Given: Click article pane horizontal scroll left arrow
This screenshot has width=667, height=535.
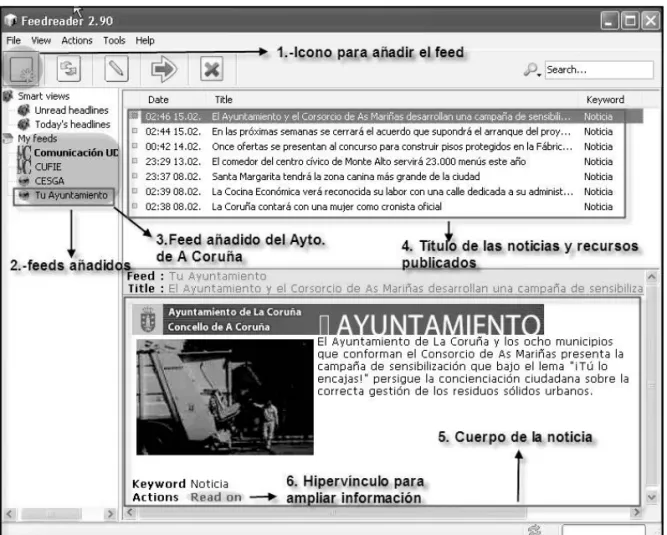Looking at the screenshot, I should click(x=130, y=512).
